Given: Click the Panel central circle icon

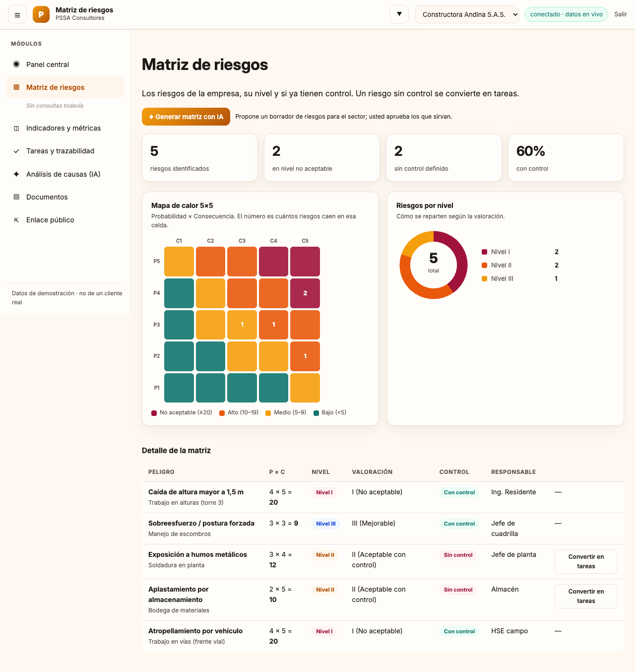Looking at the screenshot, I should pyautogui.click(x=16, y=64).
